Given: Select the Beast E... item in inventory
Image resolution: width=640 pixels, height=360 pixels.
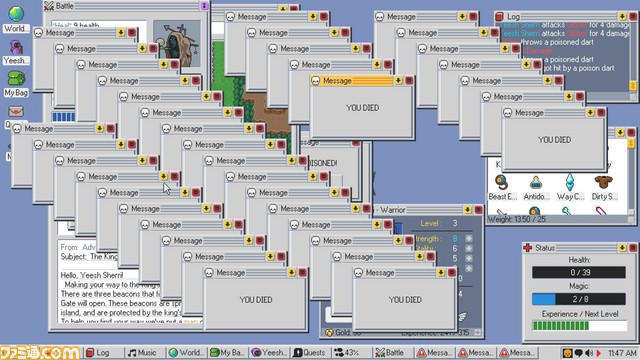Looking at the screenshot, I should 502,187.
